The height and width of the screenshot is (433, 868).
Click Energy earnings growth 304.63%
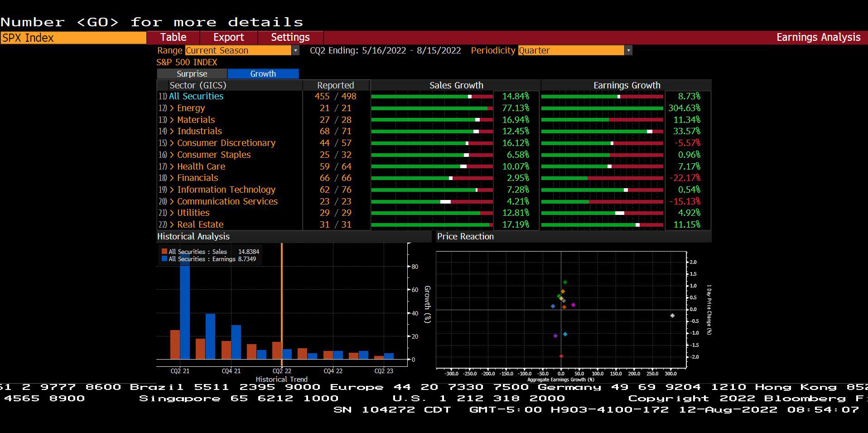[x=684, y=108]
